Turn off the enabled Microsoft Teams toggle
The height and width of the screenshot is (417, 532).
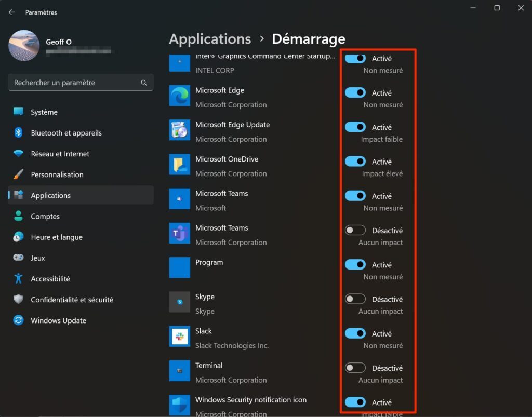(355, 196)
